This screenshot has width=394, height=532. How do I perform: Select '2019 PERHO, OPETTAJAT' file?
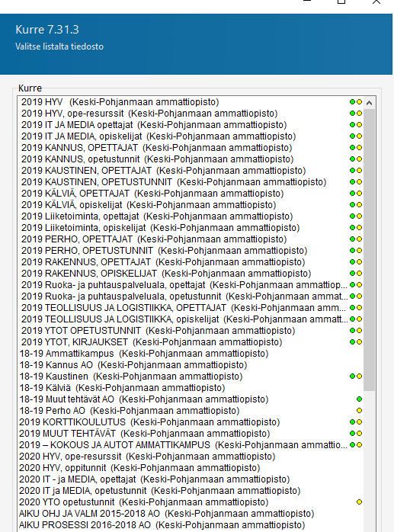coord(191,239)
